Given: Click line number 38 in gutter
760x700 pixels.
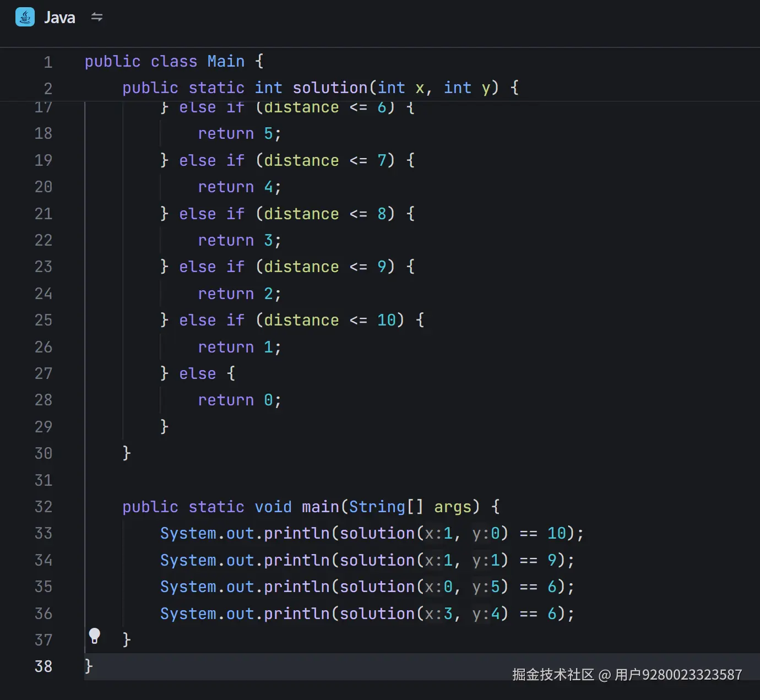Looking at the screenshot, I should 44,666.
